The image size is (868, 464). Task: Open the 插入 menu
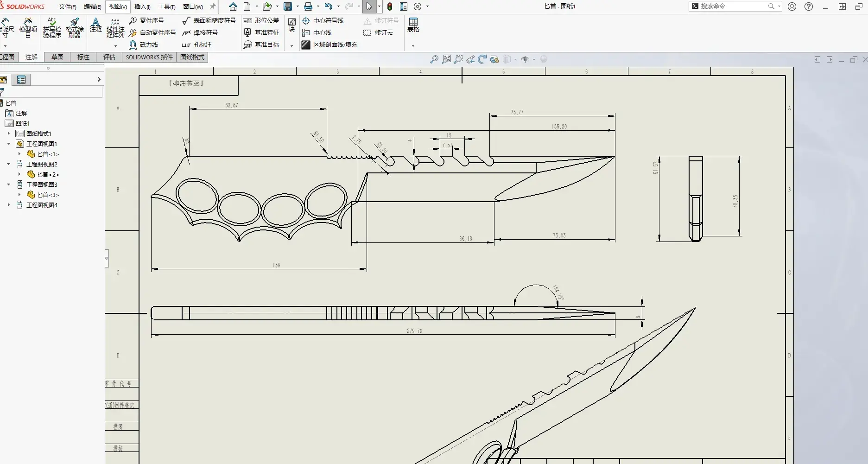pos(142,6)
